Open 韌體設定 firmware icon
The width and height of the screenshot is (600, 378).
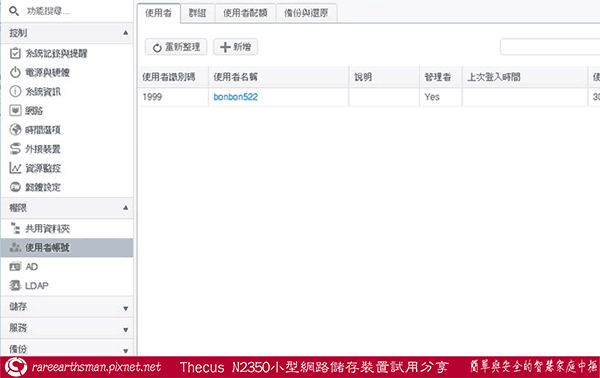click(15, 187)
